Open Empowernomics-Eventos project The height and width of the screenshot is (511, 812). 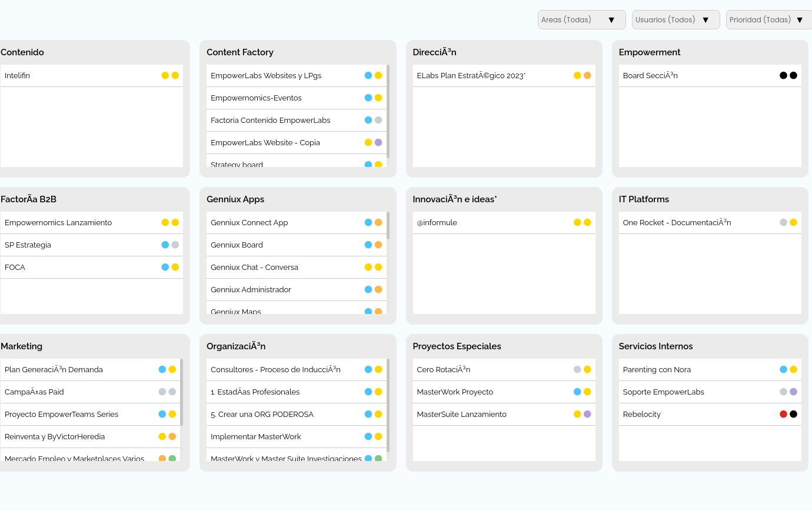click(x=297, y=98)
